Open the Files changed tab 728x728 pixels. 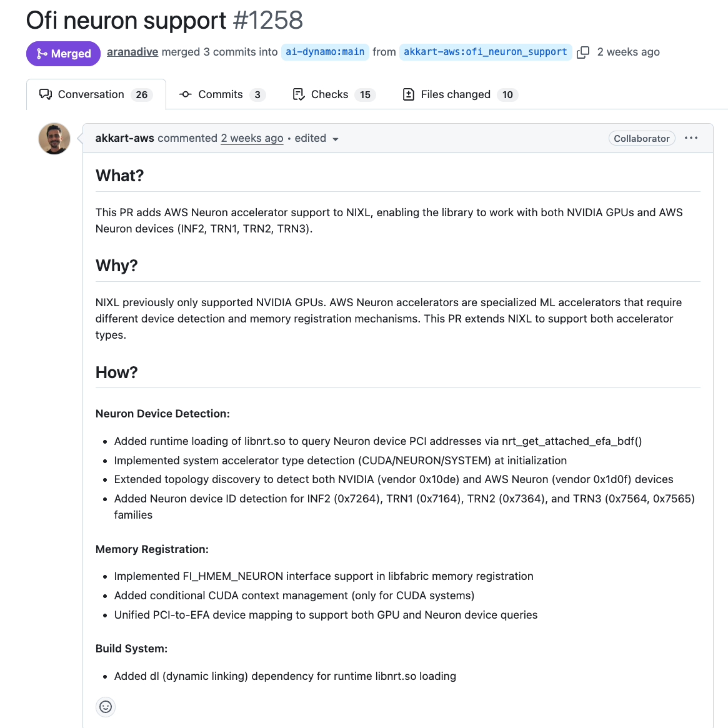tap(456, 94)
